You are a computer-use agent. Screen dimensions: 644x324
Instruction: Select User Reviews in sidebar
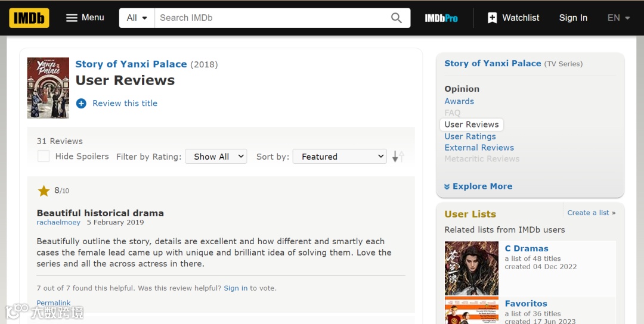472,124
